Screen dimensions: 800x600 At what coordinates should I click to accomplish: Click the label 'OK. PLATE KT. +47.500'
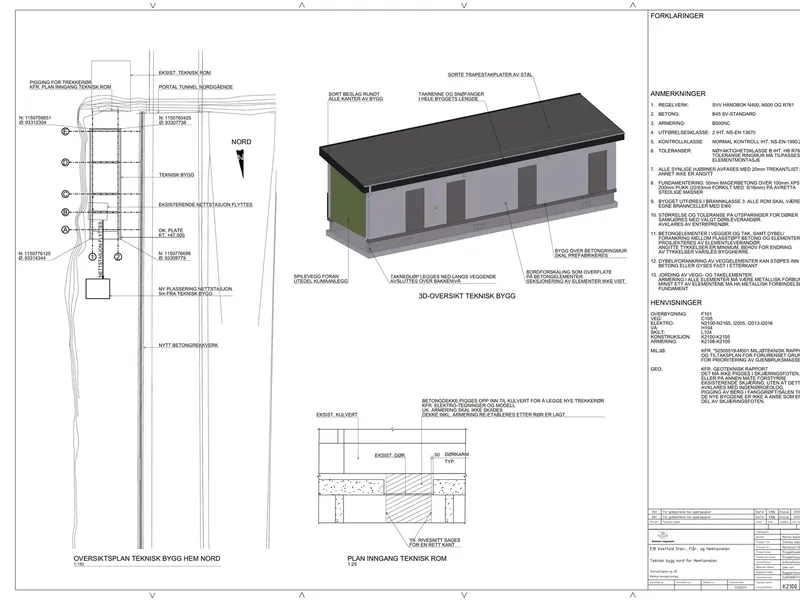click(x=171, y=233)
